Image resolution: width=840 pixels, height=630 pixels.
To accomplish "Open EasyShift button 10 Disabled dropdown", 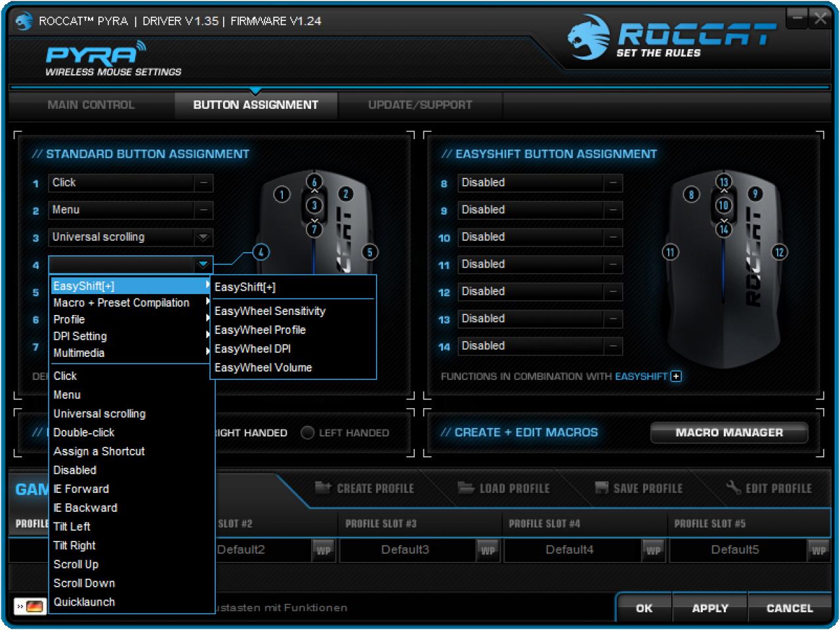I will 540,238.
